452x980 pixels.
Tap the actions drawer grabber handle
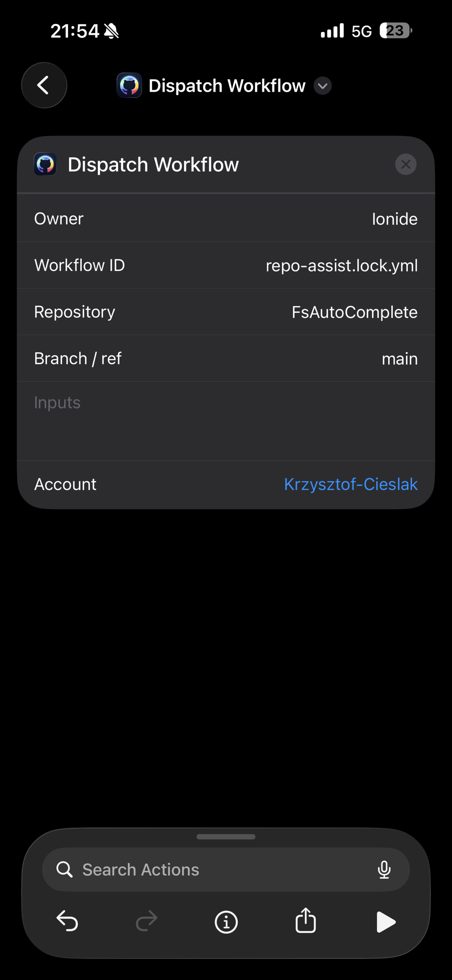[x=226, y=837]
